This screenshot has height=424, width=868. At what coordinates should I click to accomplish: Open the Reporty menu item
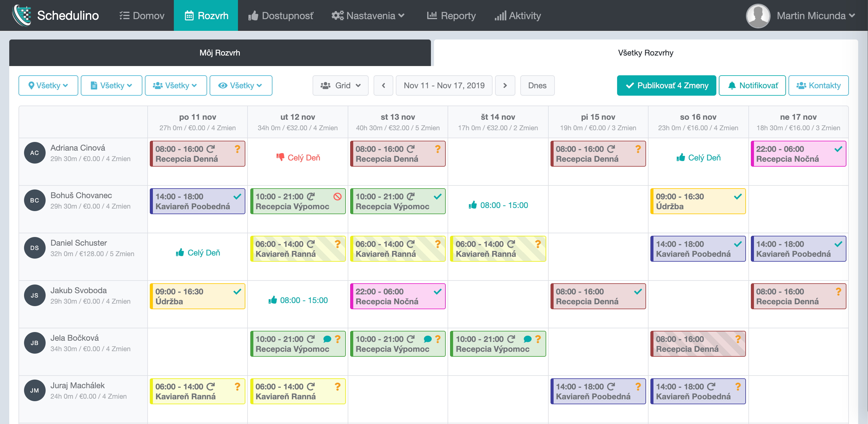[451, 15]
